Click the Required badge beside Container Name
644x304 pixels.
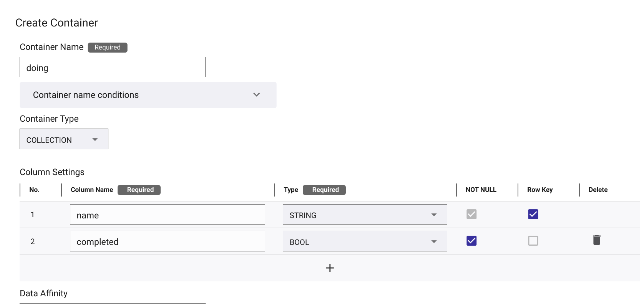pyautogui.click(x=108, y=47)
